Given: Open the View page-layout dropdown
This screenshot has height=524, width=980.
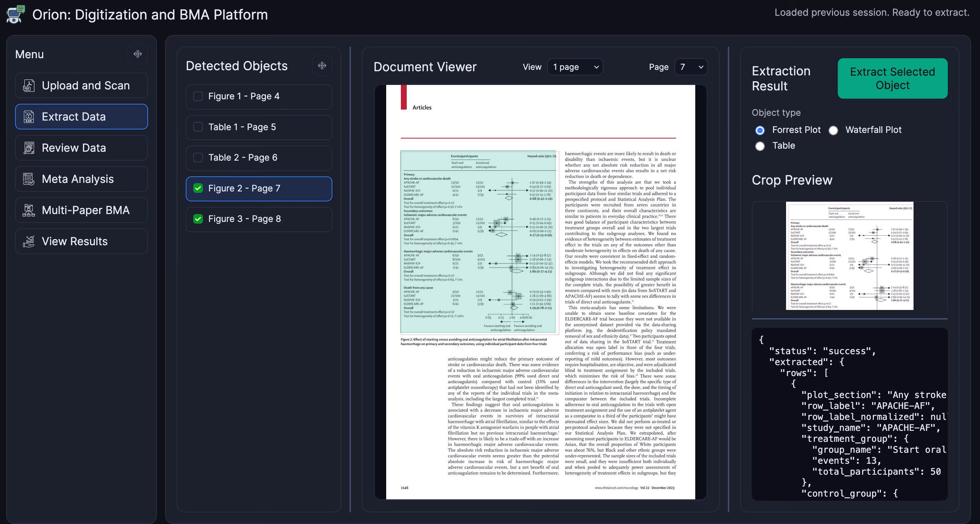Looking at the screenshot, I should coord(575,67).
